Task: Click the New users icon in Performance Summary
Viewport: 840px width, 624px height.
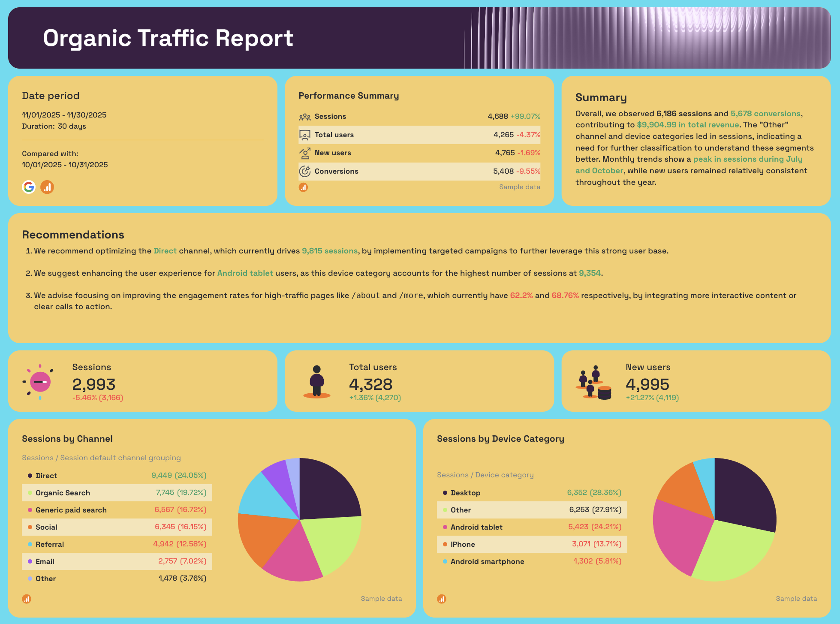Action: 304,153
